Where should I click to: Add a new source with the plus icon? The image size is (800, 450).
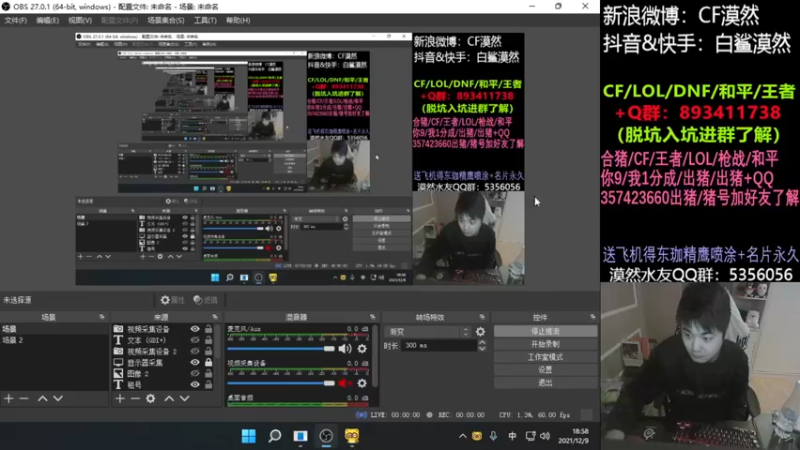point(119,398)
